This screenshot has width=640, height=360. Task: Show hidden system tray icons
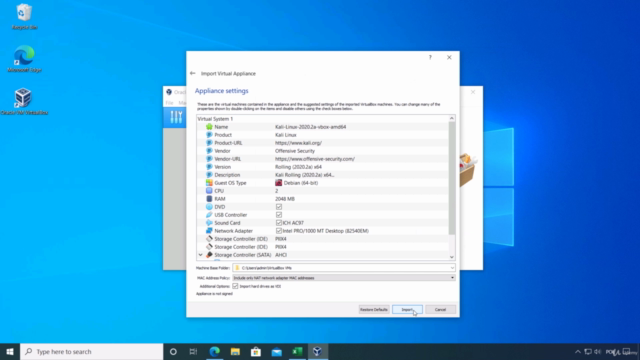tap(578, 351)
